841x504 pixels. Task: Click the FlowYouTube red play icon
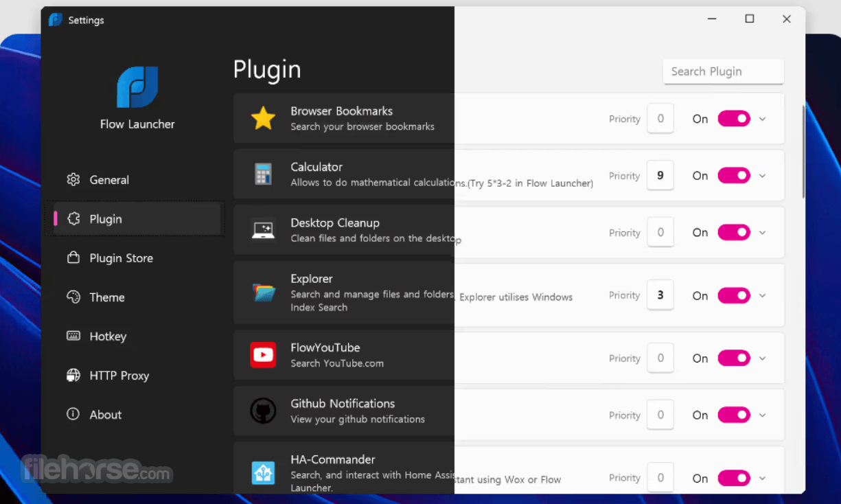click(x=263, y=355)
